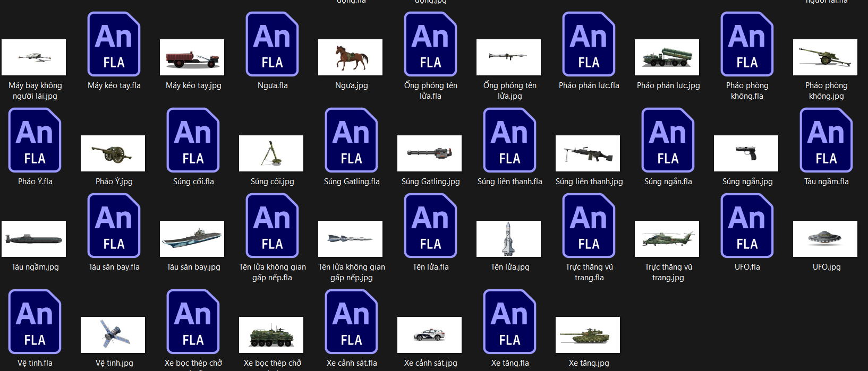
Task: Click the Xe tăng.jpg tank thumbnail
Action: point(588,335)
